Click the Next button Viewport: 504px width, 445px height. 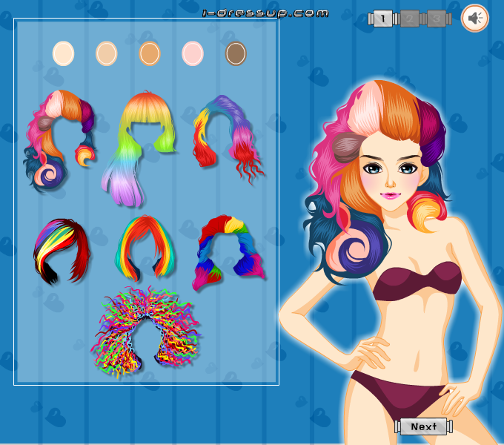pos(424,426)
